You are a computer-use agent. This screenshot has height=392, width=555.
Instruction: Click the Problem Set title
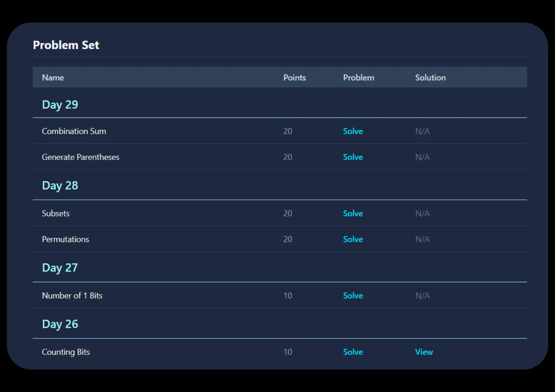(x=66, y=45)
